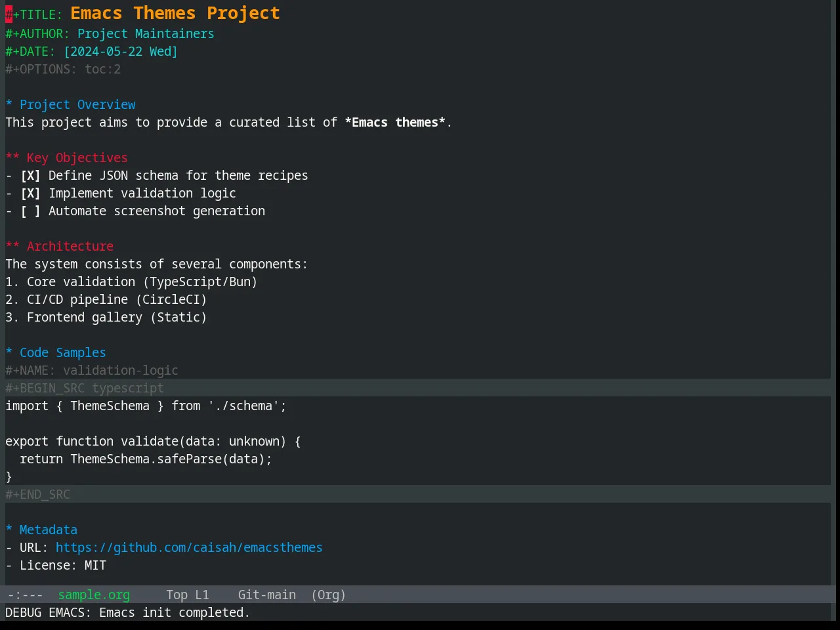Click the bold '*Emacs themes*' text

coord(395,122)
